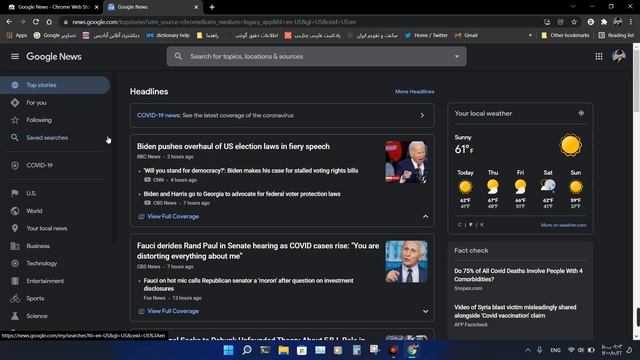Select Top stories in the sidebar
640x360 pixels.
click(x=55, y=85)
